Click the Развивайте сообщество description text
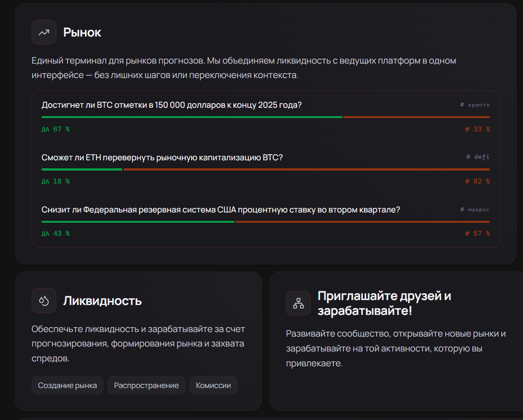523x420 pixels. 396,348
